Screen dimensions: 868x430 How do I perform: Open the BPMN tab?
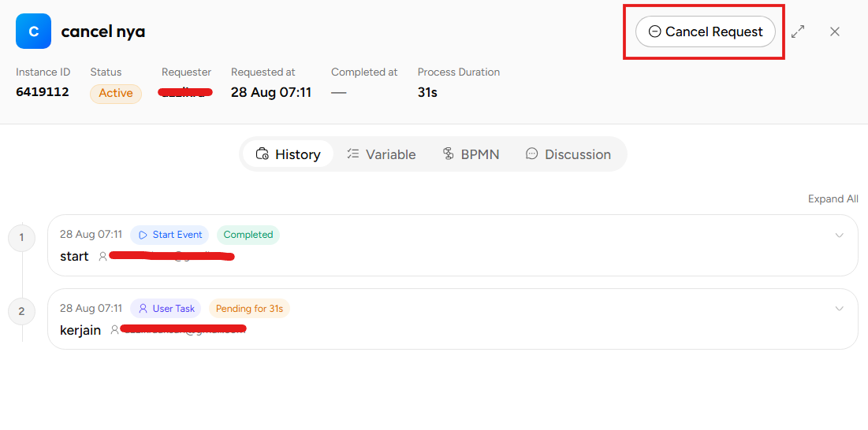coord(471,154)
